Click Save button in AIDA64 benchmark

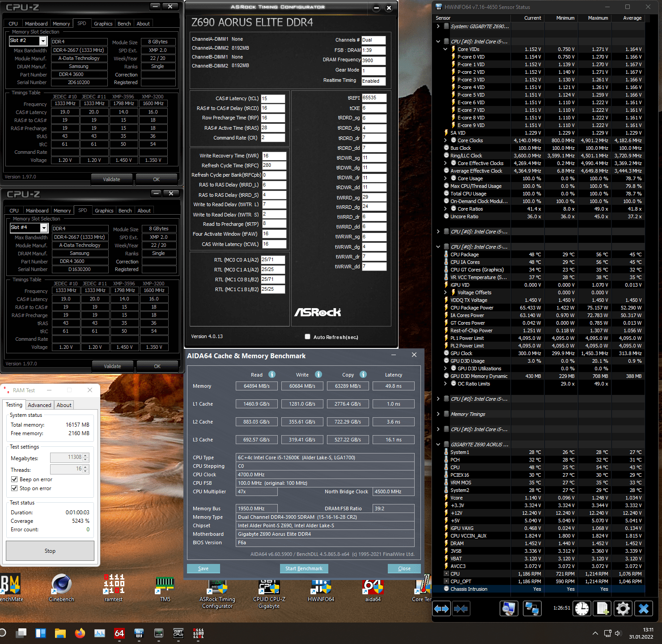pyautogui.click(x=204, y=568)
